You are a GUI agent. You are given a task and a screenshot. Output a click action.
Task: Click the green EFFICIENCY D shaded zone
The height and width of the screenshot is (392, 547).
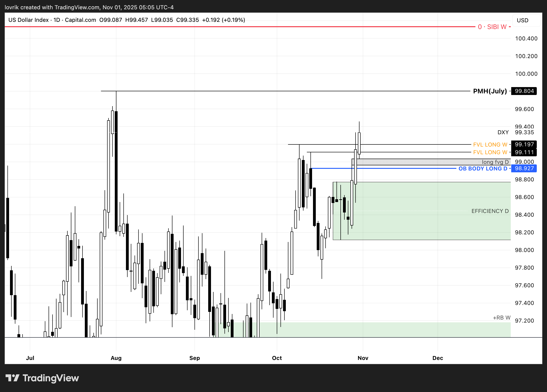[x=422, y=211]
